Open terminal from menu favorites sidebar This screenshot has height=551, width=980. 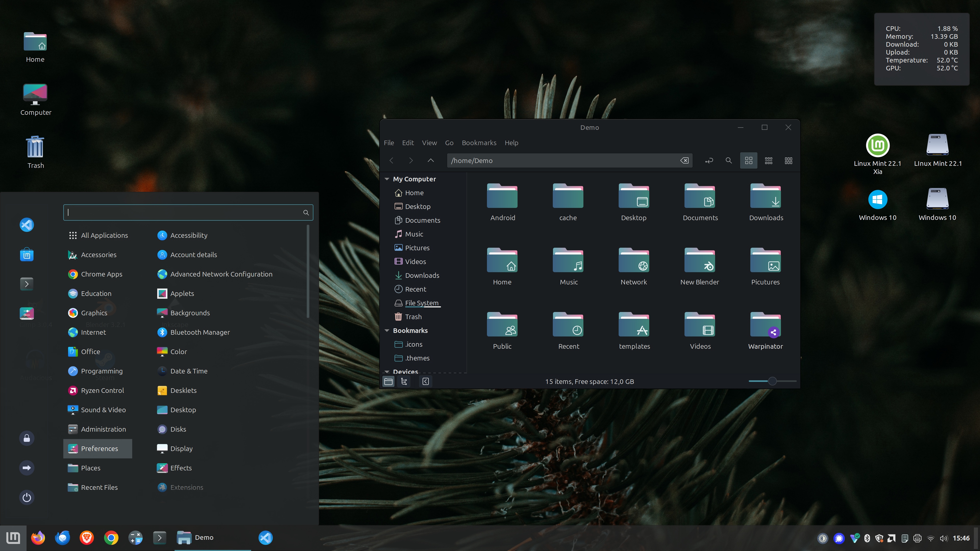tap(27, 284)
